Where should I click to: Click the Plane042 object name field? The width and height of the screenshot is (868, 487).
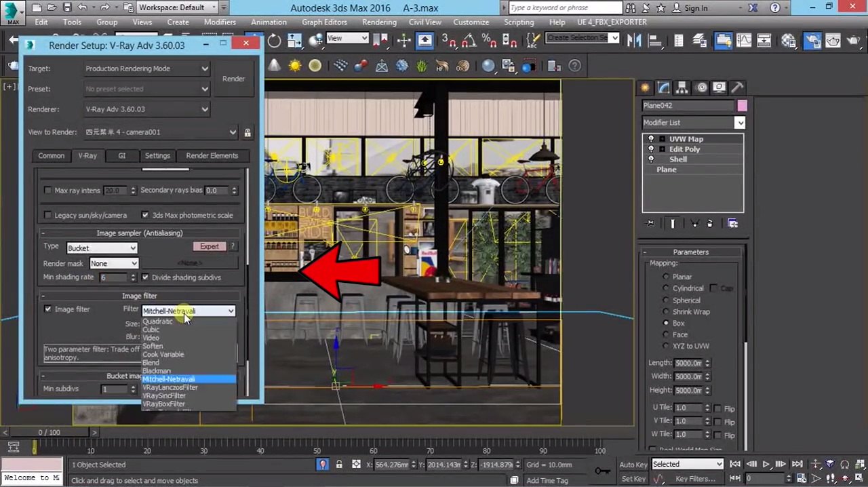point(688,105)
